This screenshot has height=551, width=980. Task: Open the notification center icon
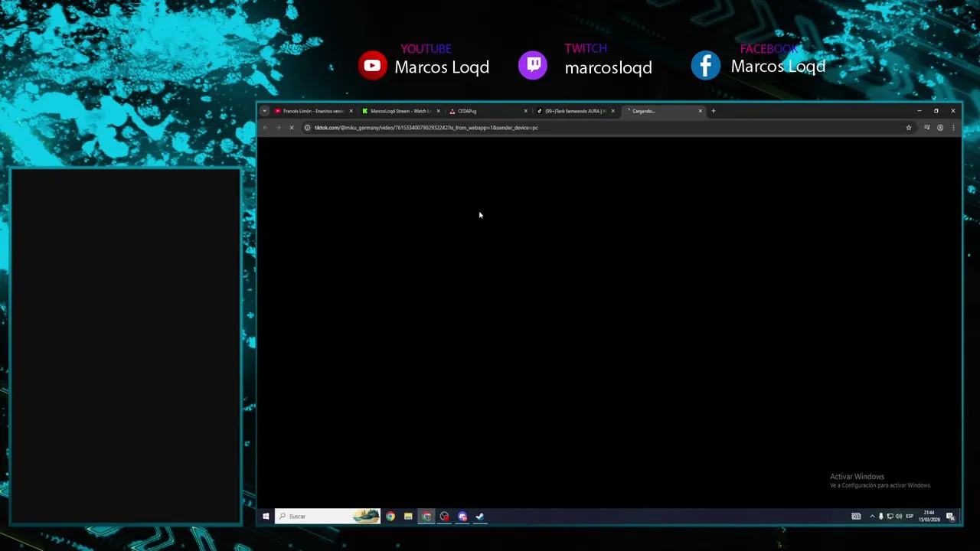pyautogui.click(x=950, y=517)
